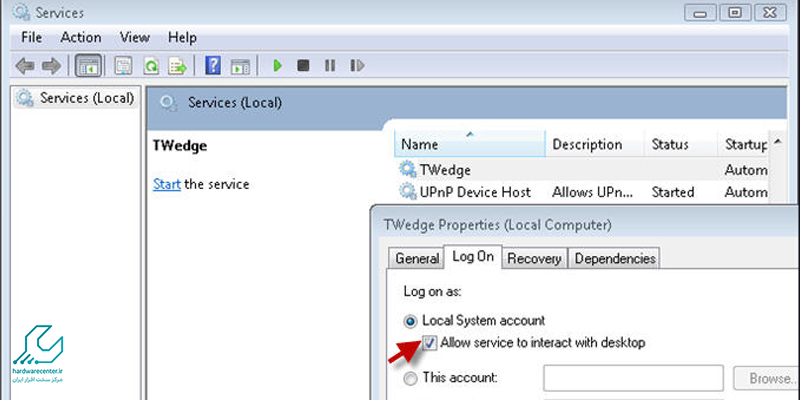Click the Forward arrow in the toolbar

coord(49,66)
